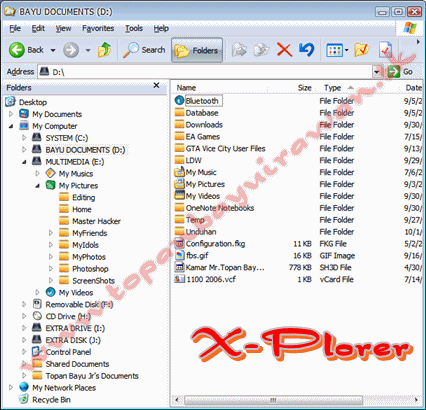Go up one folder level icon

click(x=104, y=50)
